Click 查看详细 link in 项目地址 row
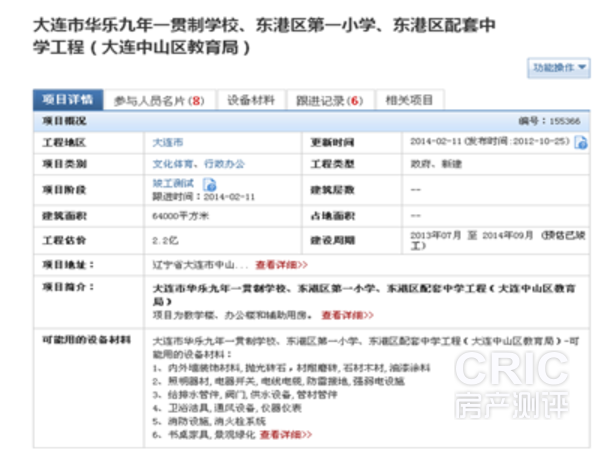 282,265
